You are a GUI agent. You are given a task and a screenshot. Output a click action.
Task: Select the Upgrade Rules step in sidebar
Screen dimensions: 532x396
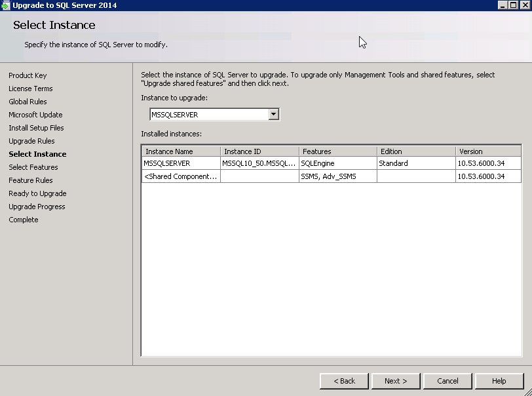pyautogui.click(x=31, y=141)
